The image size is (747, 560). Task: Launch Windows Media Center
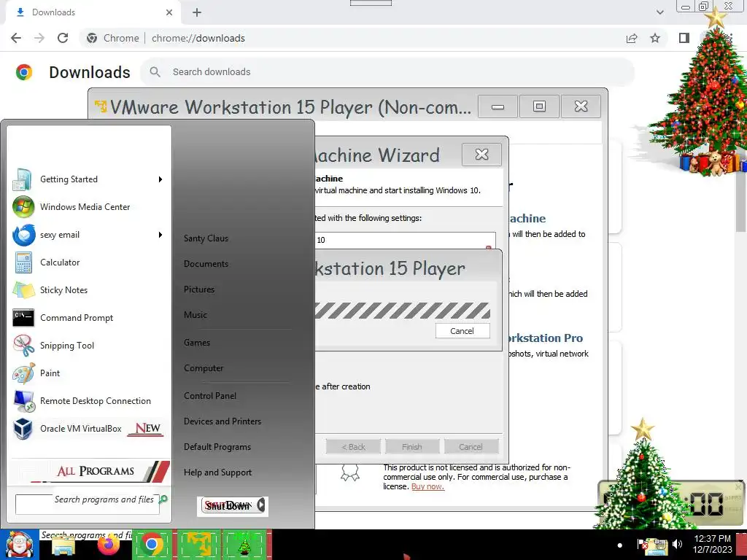pyautogui.click(x=88, y=207)
